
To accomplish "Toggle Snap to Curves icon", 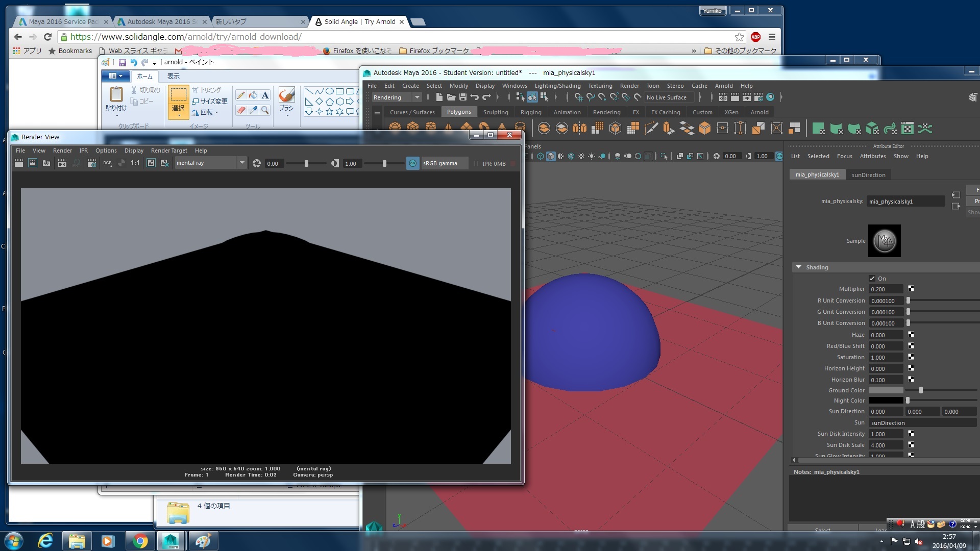I will tap(591, 97).
